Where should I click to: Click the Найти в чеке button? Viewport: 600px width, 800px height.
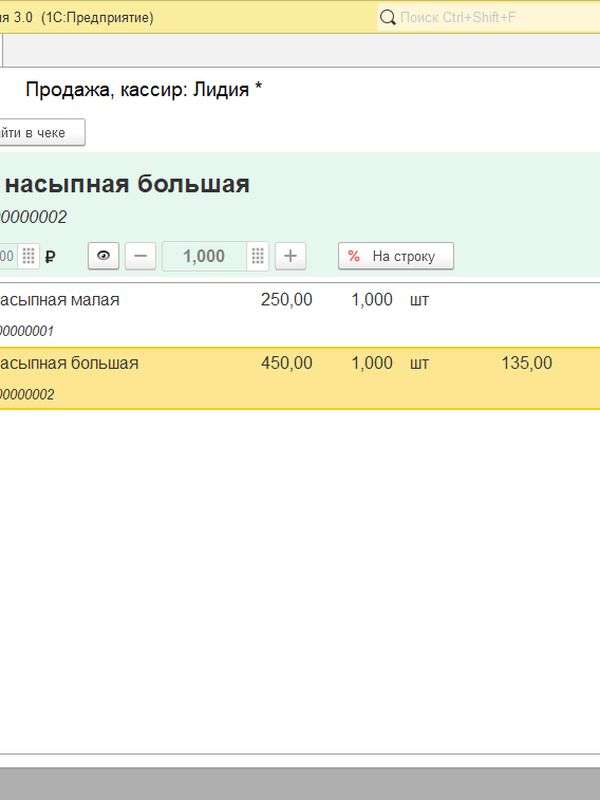[x=41, y=132]
